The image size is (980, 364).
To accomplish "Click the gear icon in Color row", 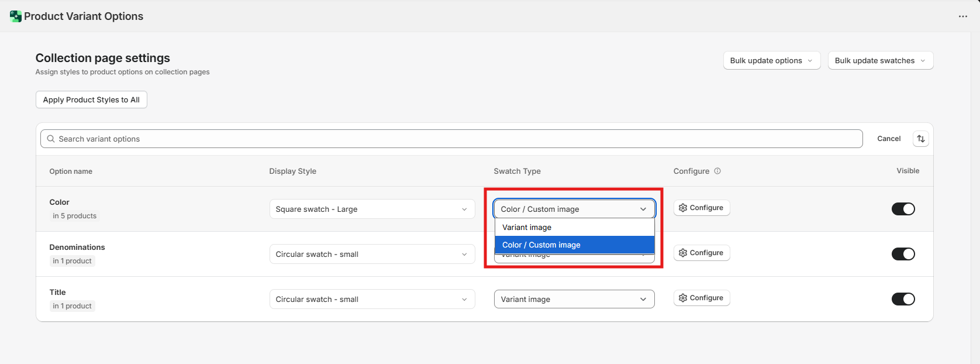I will click(682, 208).
